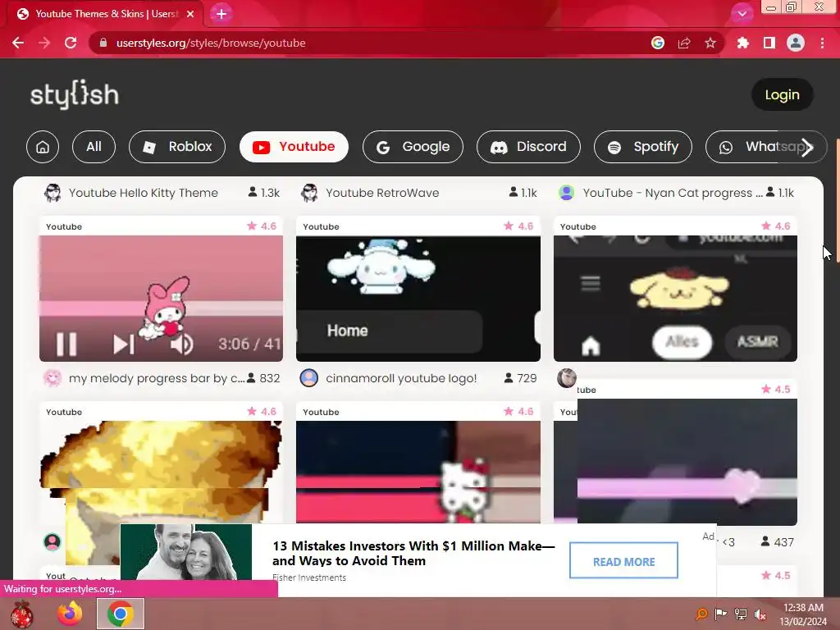Open the taskbar clock and date

(803, 614)
